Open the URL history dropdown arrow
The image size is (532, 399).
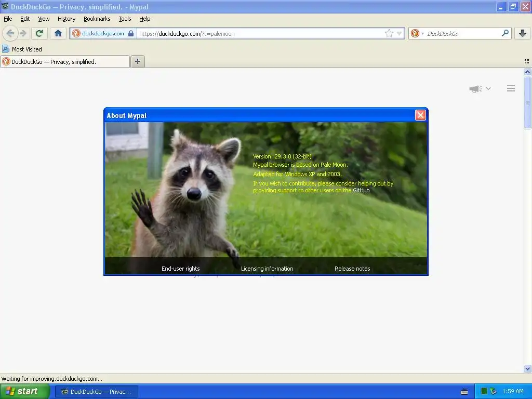400,33
